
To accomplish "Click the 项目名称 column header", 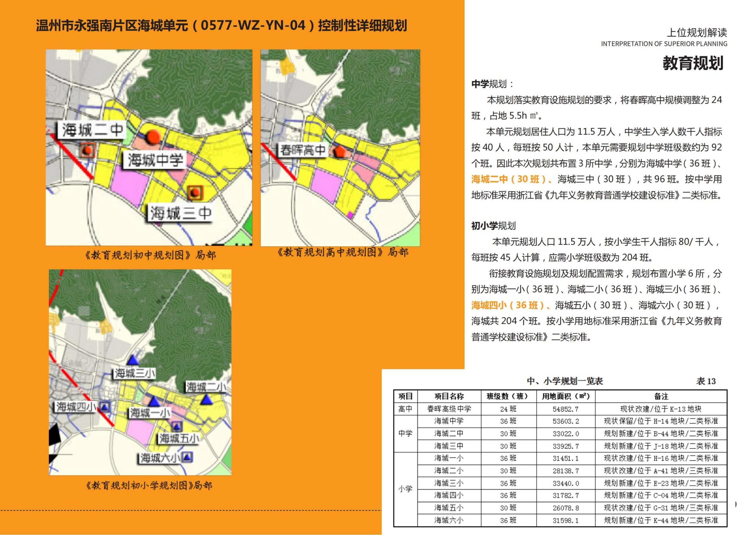I will coord(449,396).
